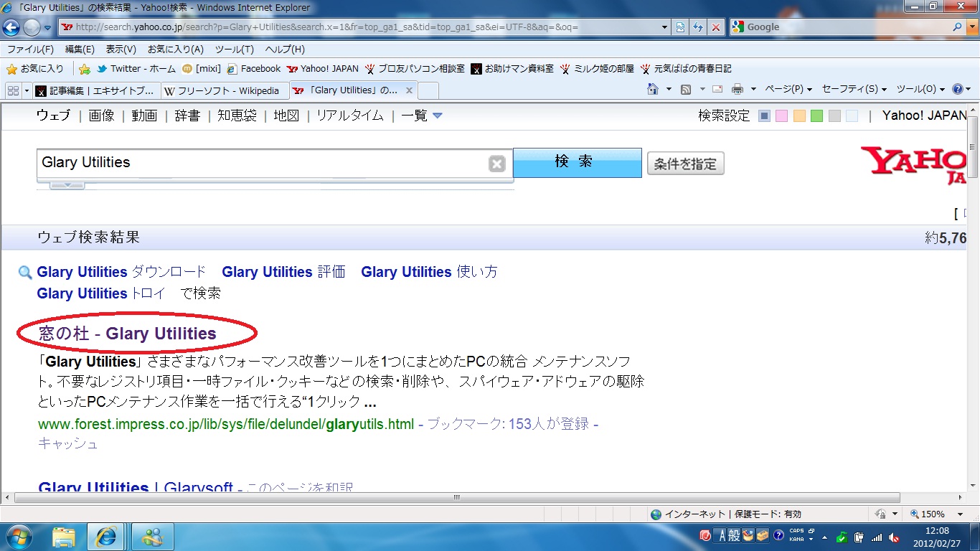The height and width of the screenshot is (551, 980).
Task: Switch to フリーソフト - Wikipedia tab
Action: pyautogui.click(x=225, y=91)
